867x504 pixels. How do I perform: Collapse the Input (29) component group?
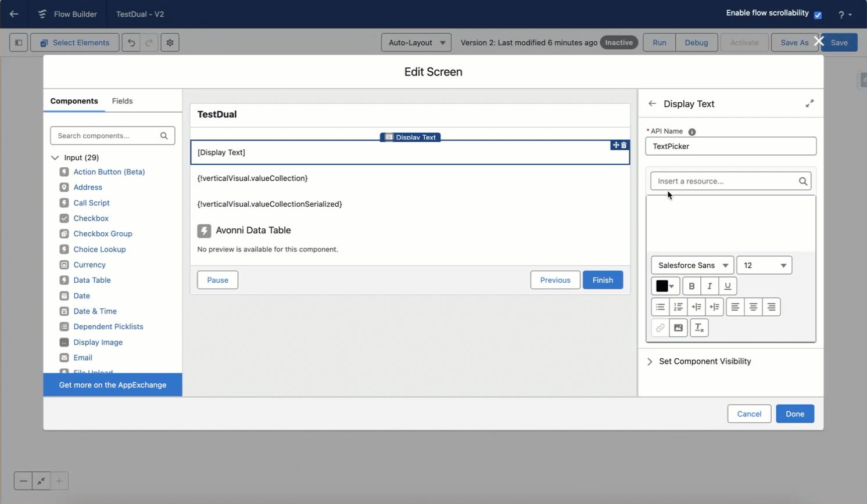[x=55, y=157]
